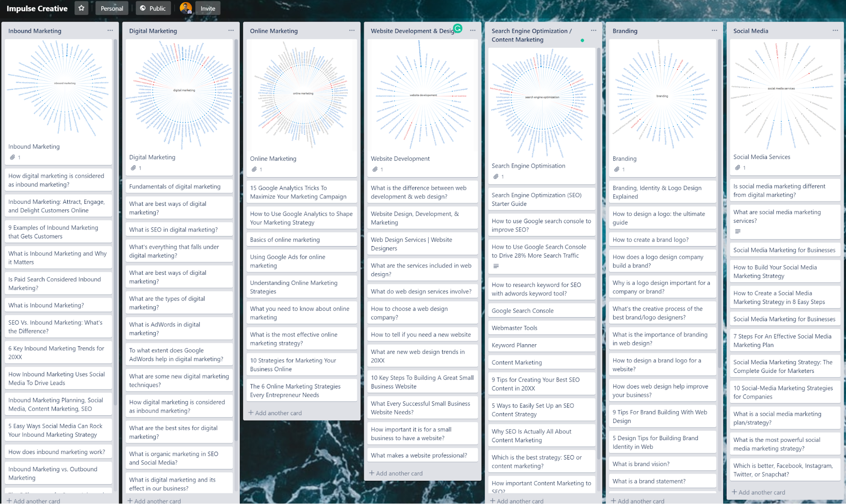Star the Impulse Creative board
Screen dimensions: 846x504
pyautogui.click(x=81, y=8)
